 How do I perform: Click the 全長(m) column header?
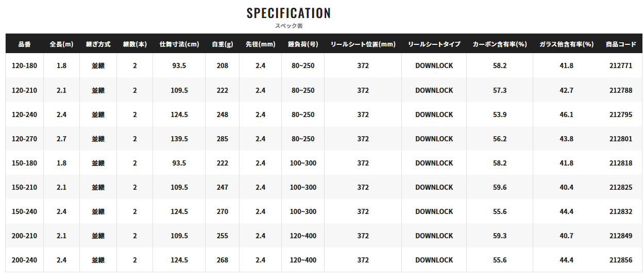click(61, 44)
